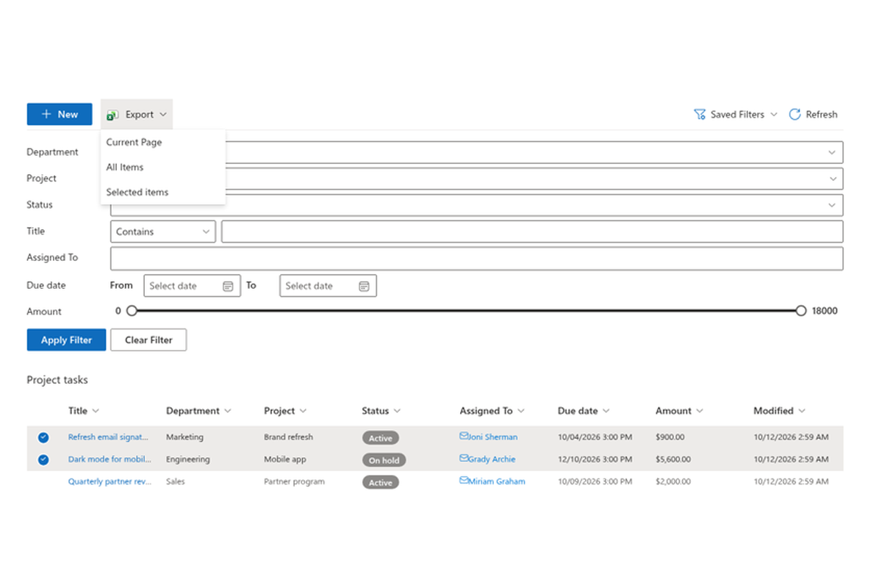Screen dimensions: 882x588
Task: Open the Refresh email signature task link
Action: tap(110, 437)
